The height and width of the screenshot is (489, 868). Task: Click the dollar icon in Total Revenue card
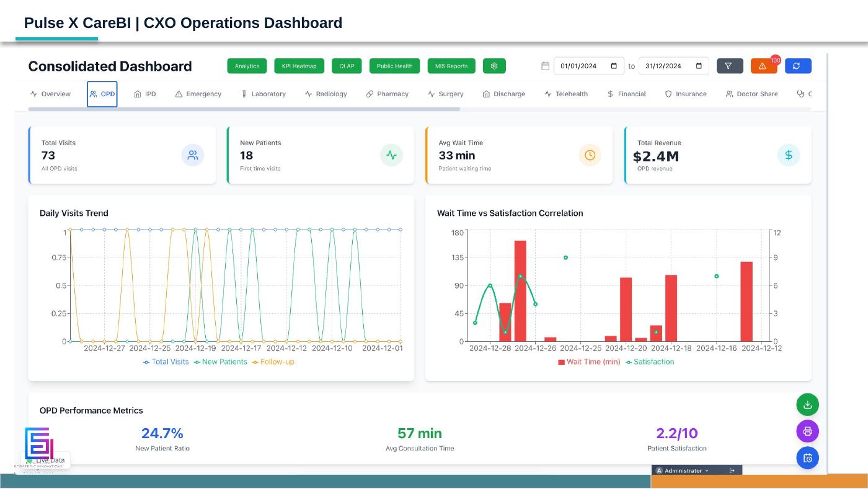pos(789,155)
